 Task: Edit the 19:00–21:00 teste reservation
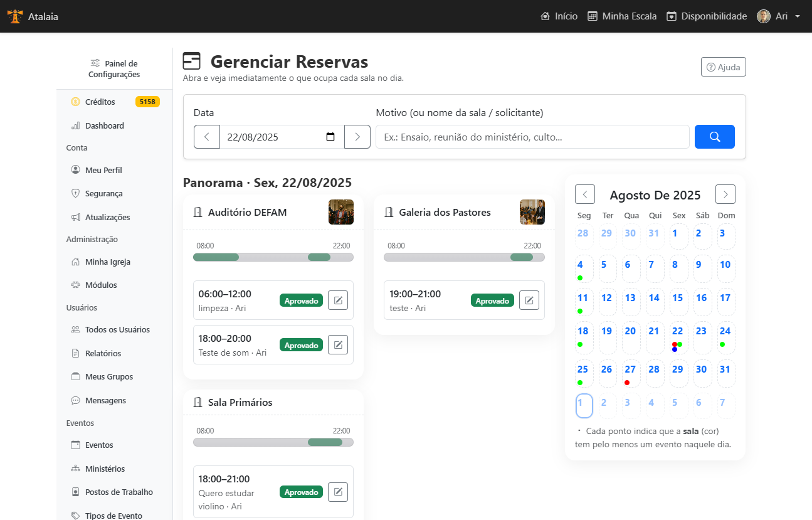(x=529, y=300)
